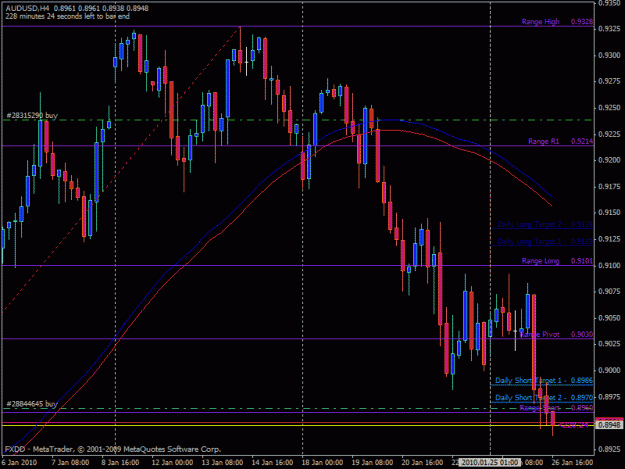The image size is (625, 469).
Task: Click the highlighted '2010.01.25 01:00' crosshair time
Action: (x=490, y=463)
